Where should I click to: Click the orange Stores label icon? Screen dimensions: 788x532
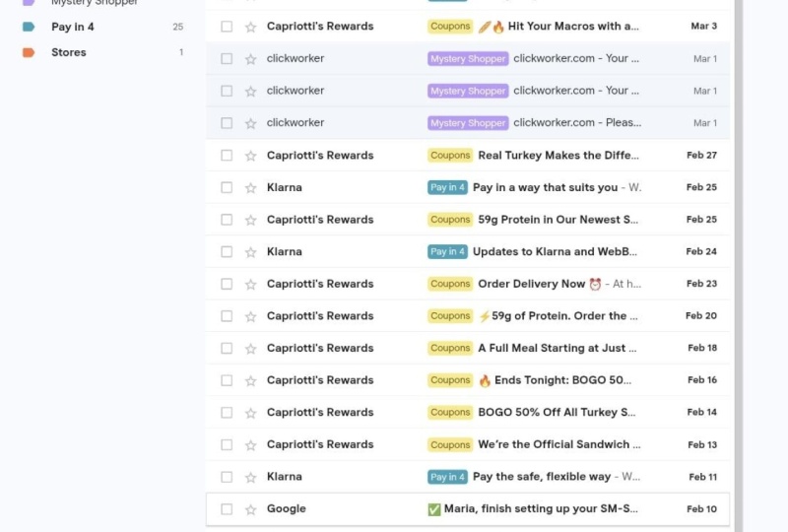pos(29,52)
